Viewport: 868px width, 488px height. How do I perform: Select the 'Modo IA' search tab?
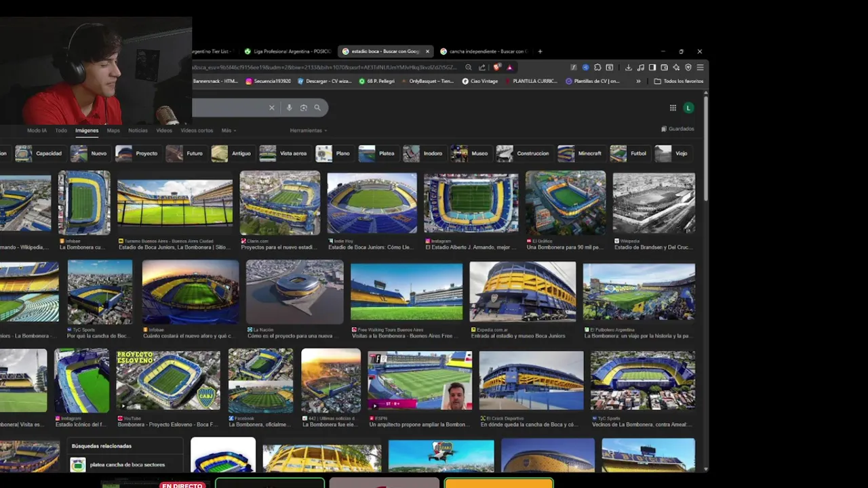pyautogui.click(x=37, y=130)
